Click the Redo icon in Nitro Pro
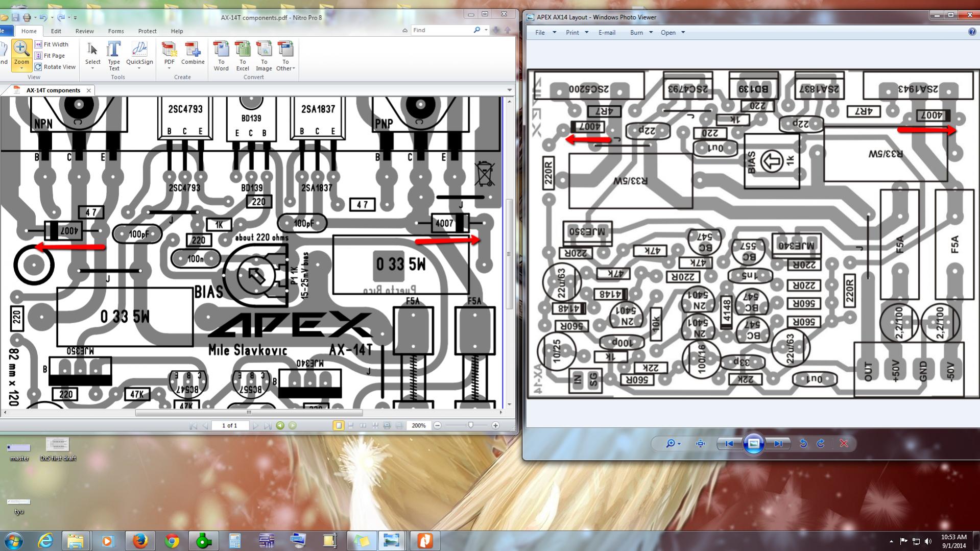 61,17
